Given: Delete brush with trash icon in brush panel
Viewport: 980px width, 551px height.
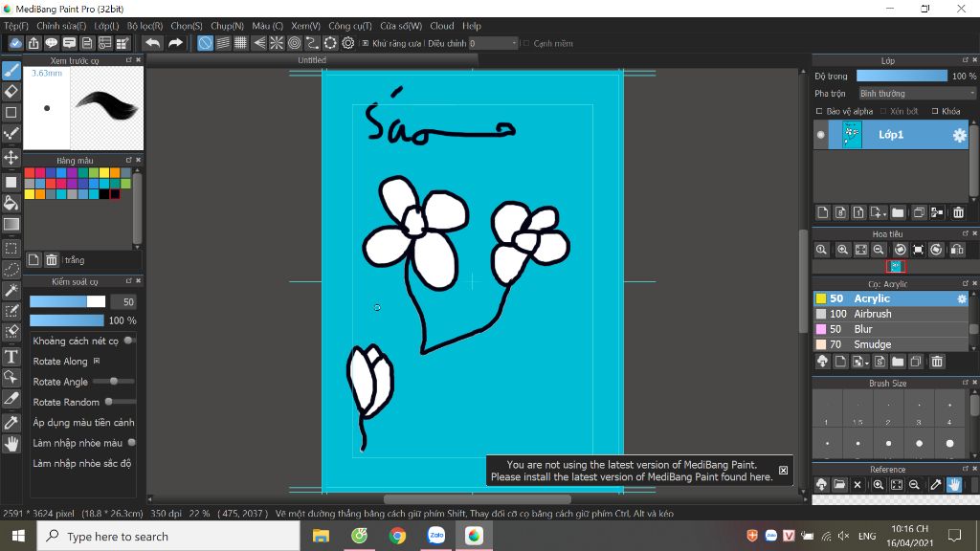Looking at the screenshot, I should (x=937, y=362).
